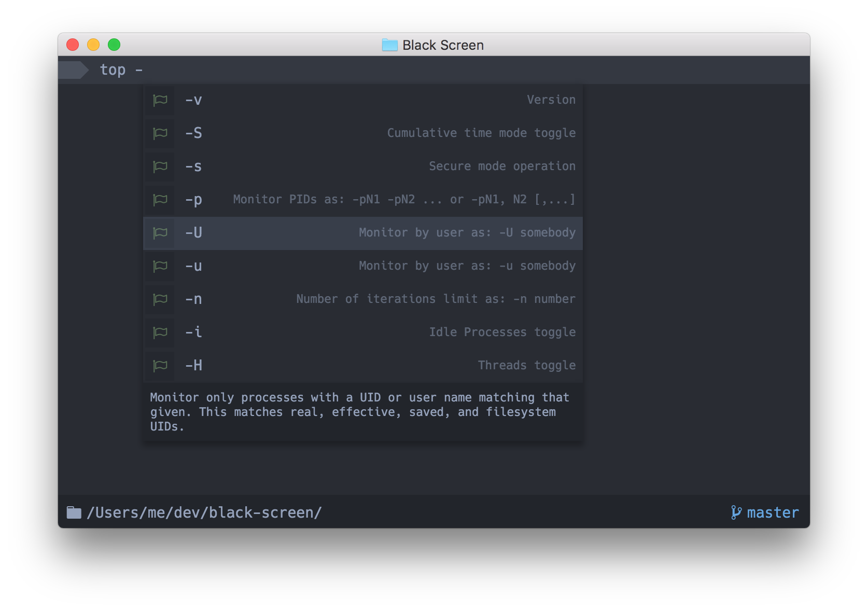Click the /Users/me/dev/black-screen/ directory path
The width and height of the screenshot is (868, 611).
click(x=204, y=512)
